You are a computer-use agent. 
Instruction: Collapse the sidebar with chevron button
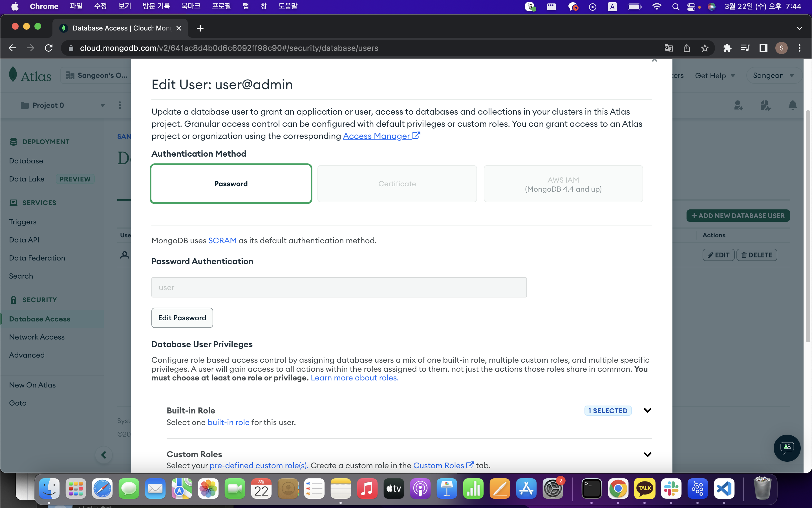[104, 455]
